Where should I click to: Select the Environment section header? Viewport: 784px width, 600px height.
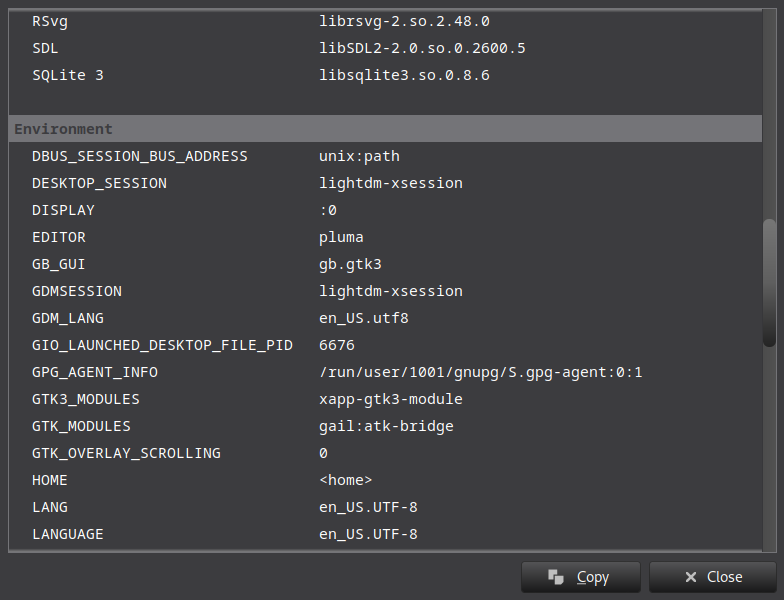click(64, 129)
